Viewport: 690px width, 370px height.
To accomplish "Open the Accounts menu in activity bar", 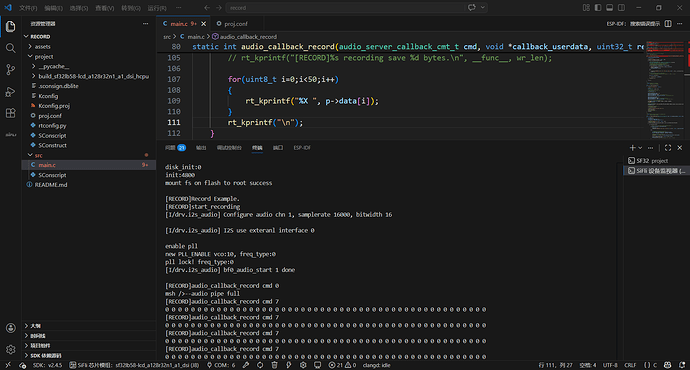I will (11, 328).
